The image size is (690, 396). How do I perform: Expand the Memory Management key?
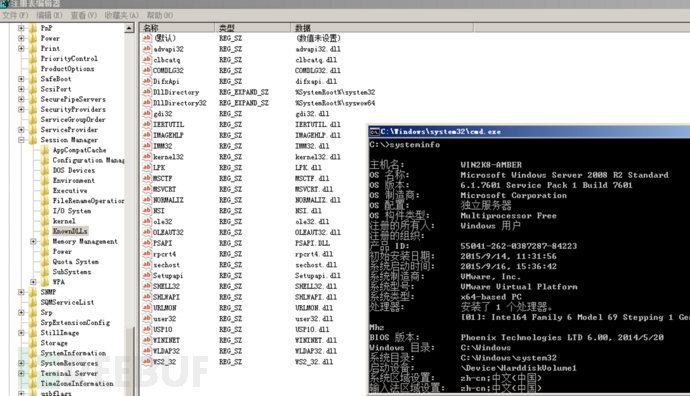pos(33,242)
